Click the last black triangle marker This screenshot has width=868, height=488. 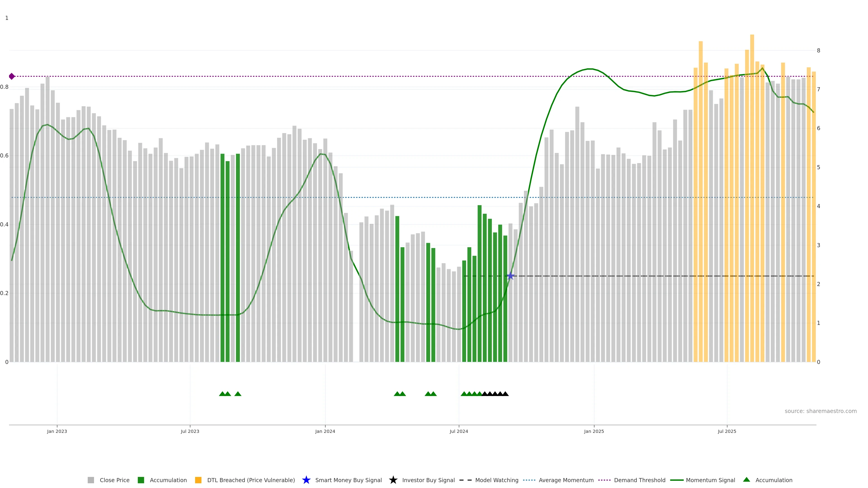(505, 394)
